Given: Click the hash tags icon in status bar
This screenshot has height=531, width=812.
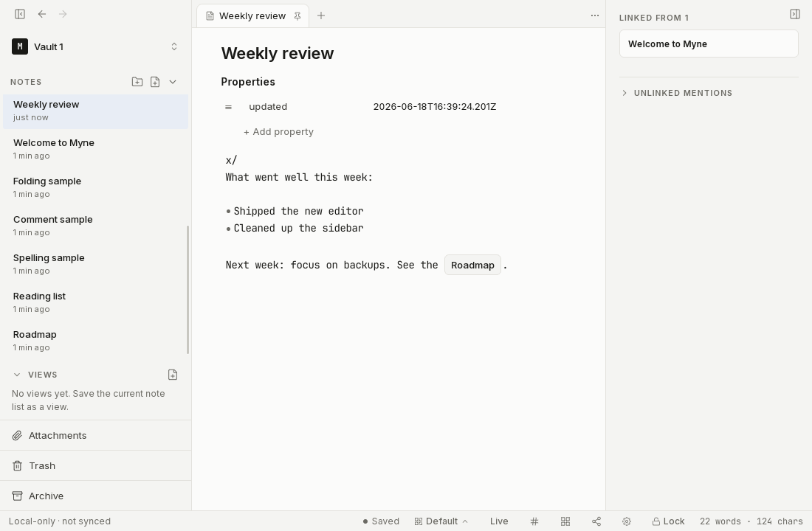Looking at the screenshot, I should click(x=534, y=521).
